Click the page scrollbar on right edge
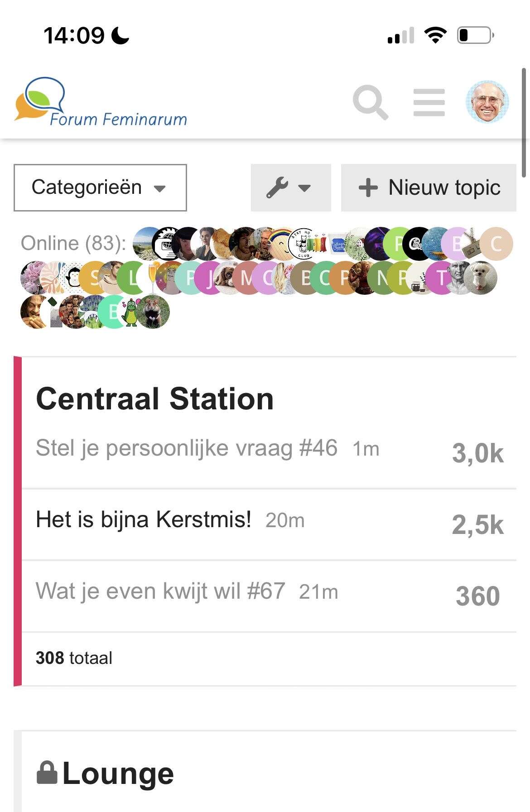530x812 pixels. [x=524, y=122]
